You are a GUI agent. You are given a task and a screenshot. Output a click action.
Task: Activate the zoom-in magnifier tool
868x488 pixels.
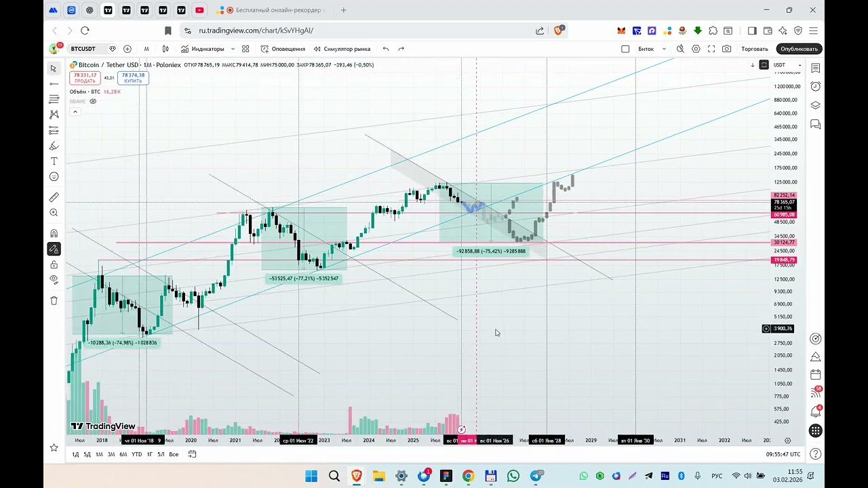click(x=54, y=213)
